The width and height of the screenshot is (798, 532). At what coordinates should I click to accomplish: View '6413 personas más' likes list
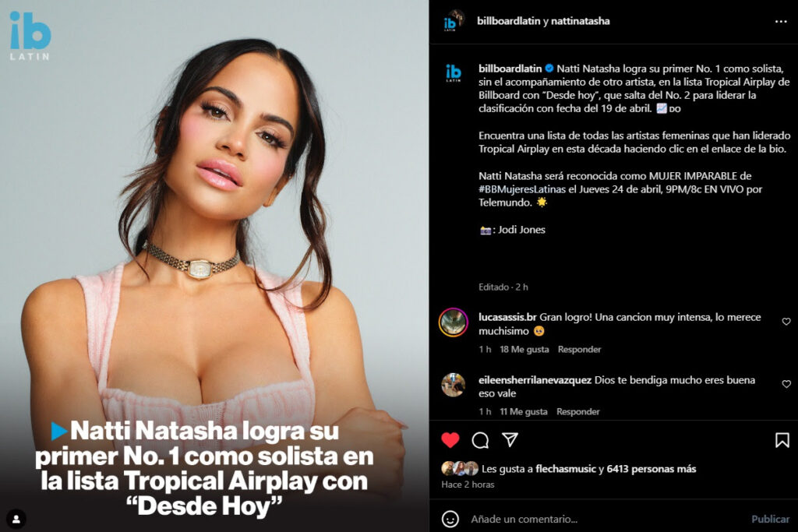coord(651,469)
